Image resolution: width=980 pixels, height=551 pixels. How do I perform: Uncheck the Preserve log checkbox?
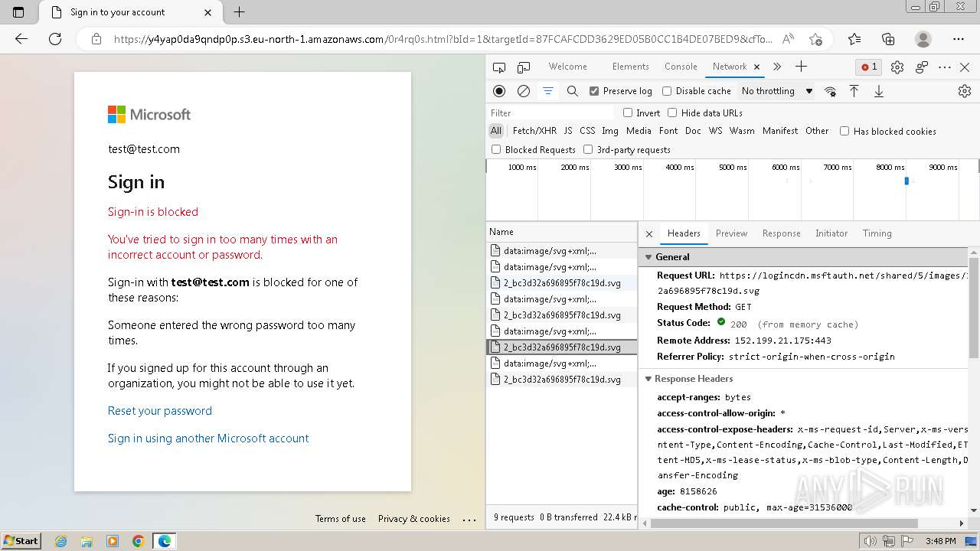click(594, 91)
